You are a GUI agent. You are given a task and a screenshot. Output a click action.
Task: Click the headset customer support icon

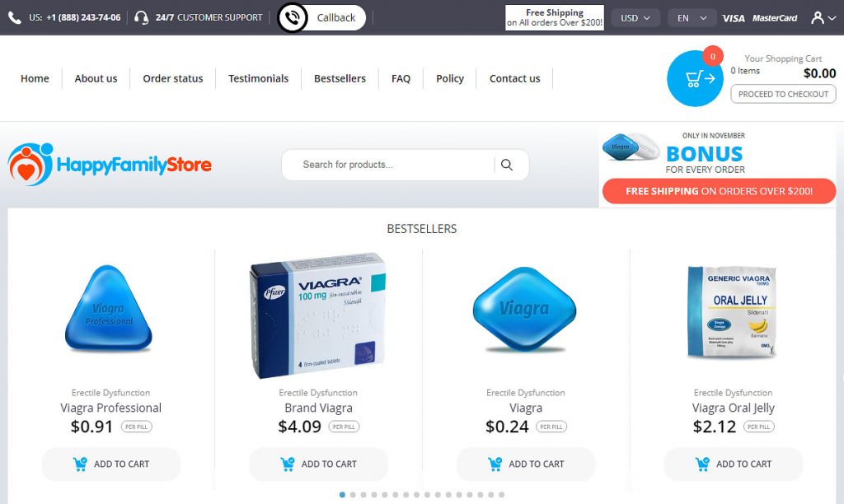click(x=142, y=18)
